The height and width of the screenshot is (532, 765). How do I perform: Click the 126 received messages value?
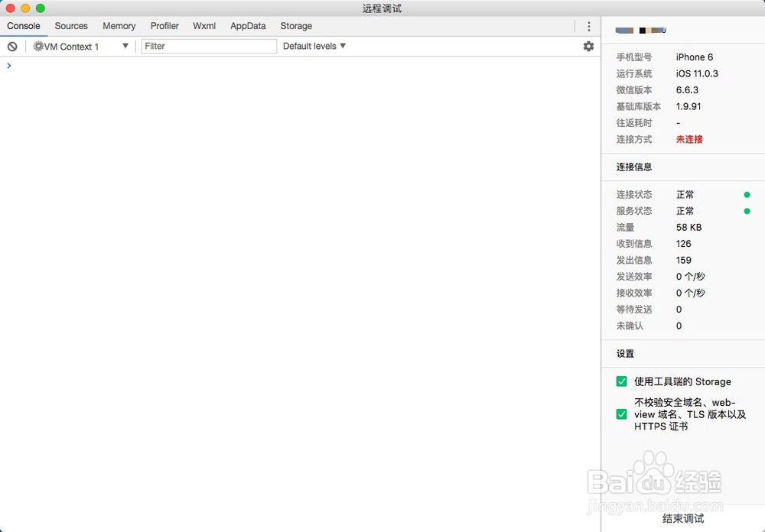point(683,244)
